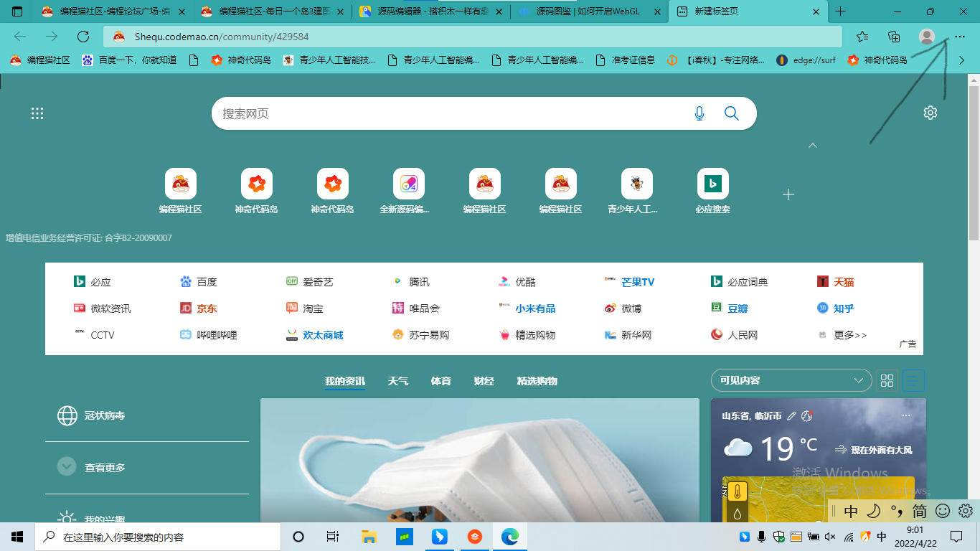The height and width of the screenshot is (551, 980).
Task: Open the notification action center
Action: click(956, 537)
